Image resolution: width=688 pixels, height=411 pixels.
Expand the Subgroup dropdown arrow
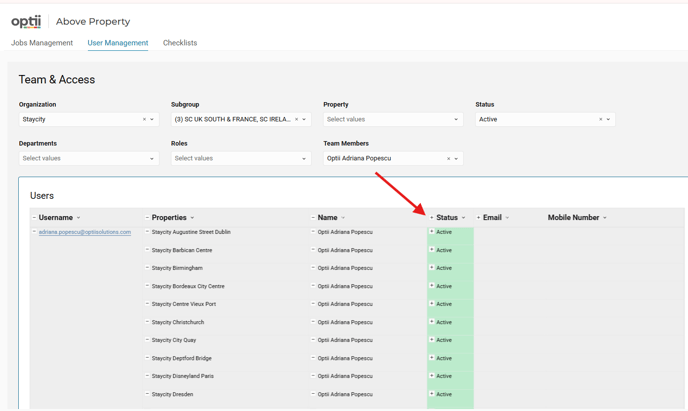click(x=304, y=119)
